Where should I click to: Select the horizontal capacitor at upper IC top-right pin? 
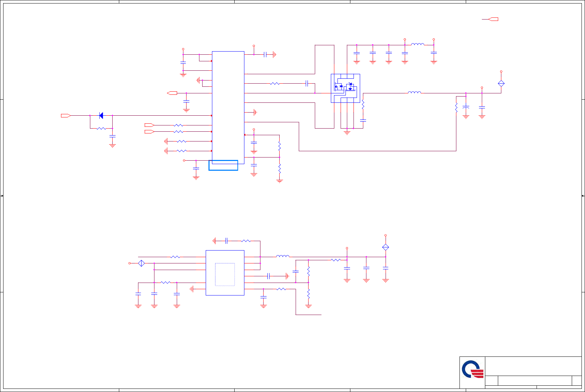(265, 54)
